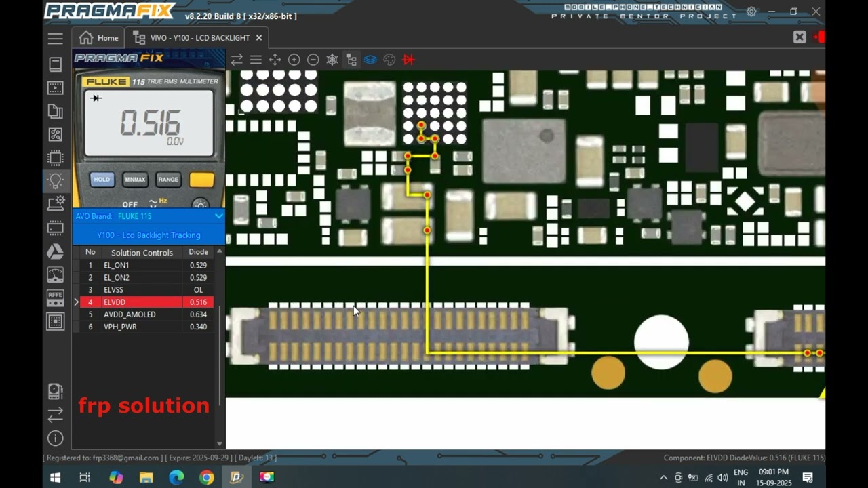Open Google Chrome from the taskbar
This screenshot has width=868, height=488.
click(206, 477)
